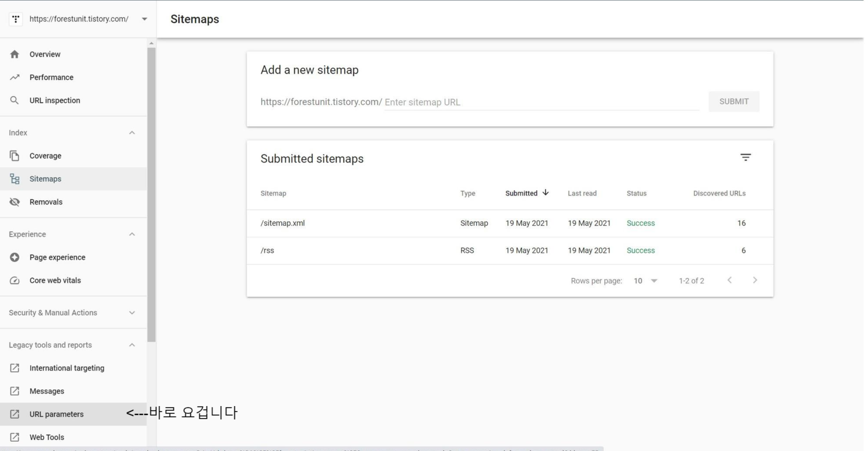Expand Security & Manual Actions section
The width and height of the screenshot is (868, 451).
point(132,313)
